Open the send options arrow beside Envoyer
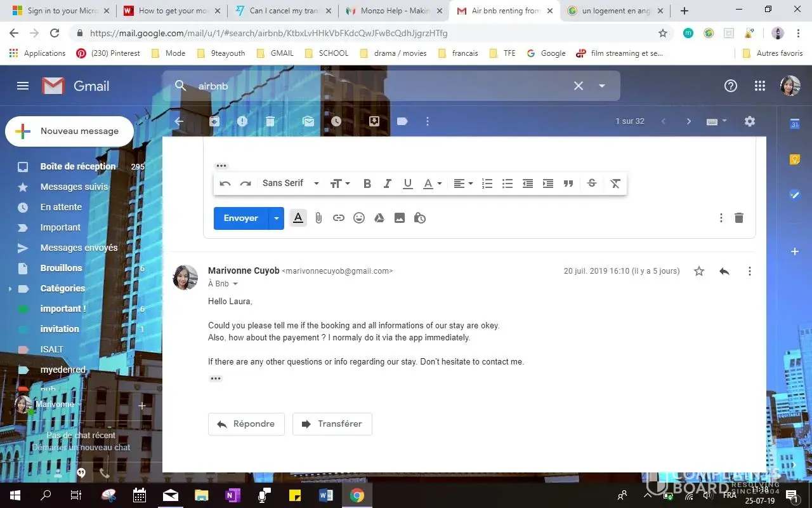Screen dimensions: 812x508 click(276, 218)
